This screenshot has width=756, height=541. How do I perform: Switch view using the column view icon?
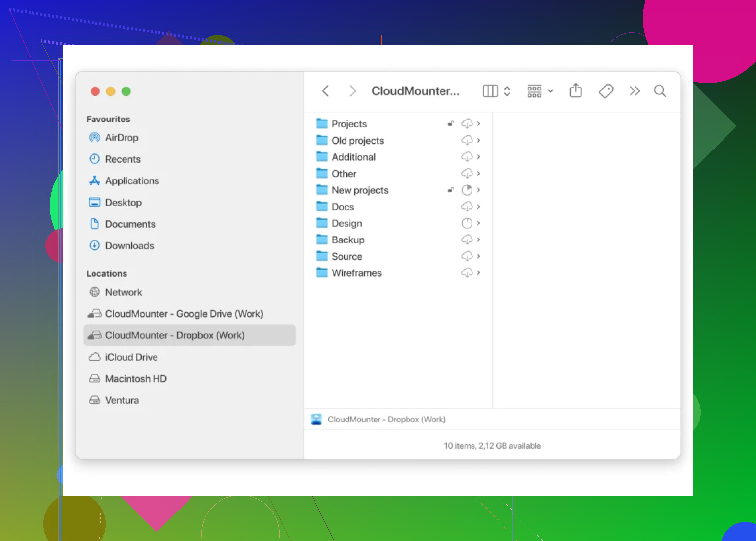[490, 91]
